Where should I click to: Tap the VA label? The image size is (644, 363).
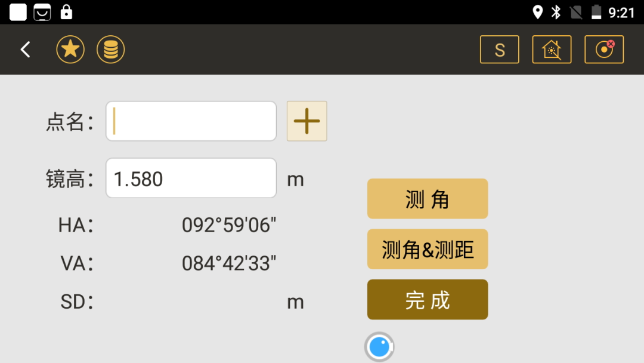tap(77, 263)
